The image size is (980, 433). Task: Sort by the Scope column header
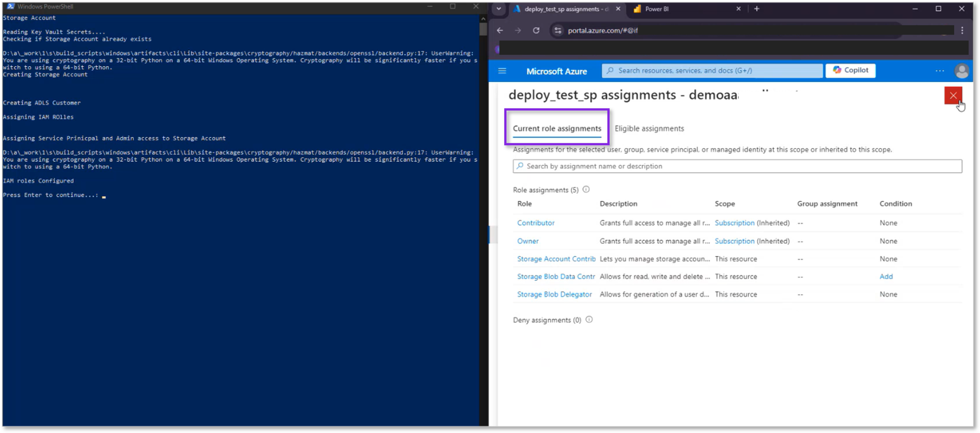pyautogui.click(x=724, y=204)
